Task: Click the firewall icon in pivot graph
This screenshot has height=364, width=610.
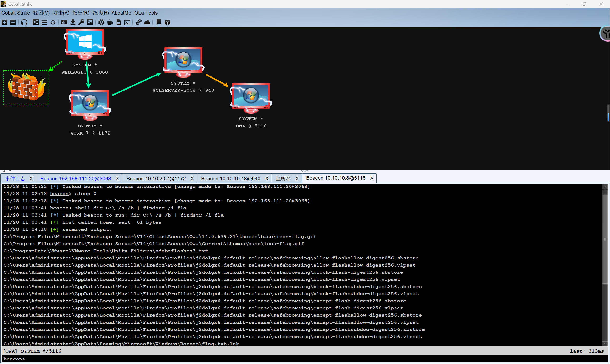Action: 26,87
